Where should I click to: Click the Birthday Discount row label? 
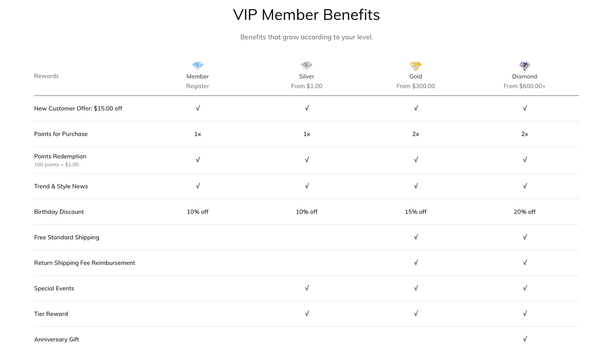pos(59,212)
